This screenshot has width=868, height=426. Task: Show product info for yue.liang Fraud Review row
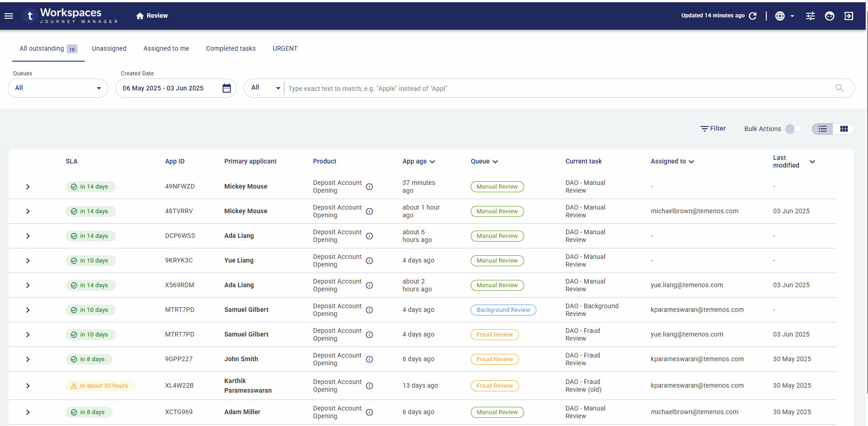coord(369,335)
